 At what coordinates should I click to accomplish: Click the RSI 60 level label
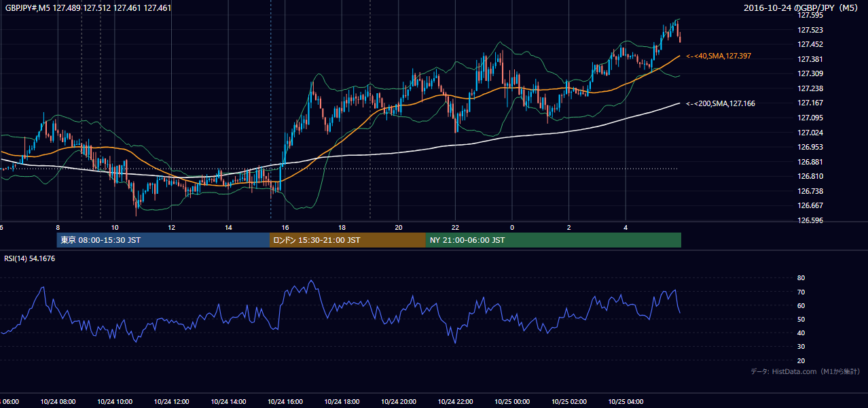pos(801,305)
